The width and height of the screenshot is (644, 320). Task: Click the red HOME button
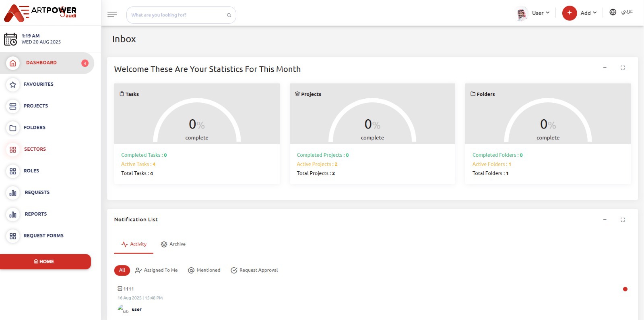tap(45, 262)
